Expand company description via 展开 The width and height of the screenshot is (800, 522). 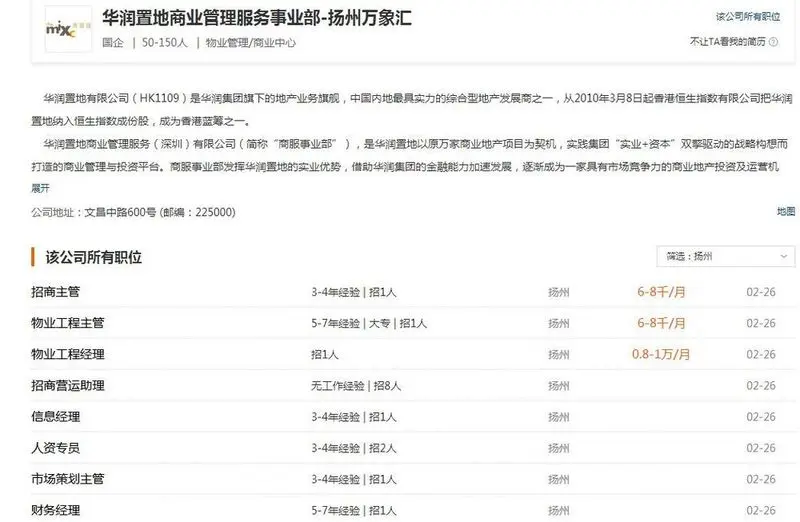[x=40, y=188]
